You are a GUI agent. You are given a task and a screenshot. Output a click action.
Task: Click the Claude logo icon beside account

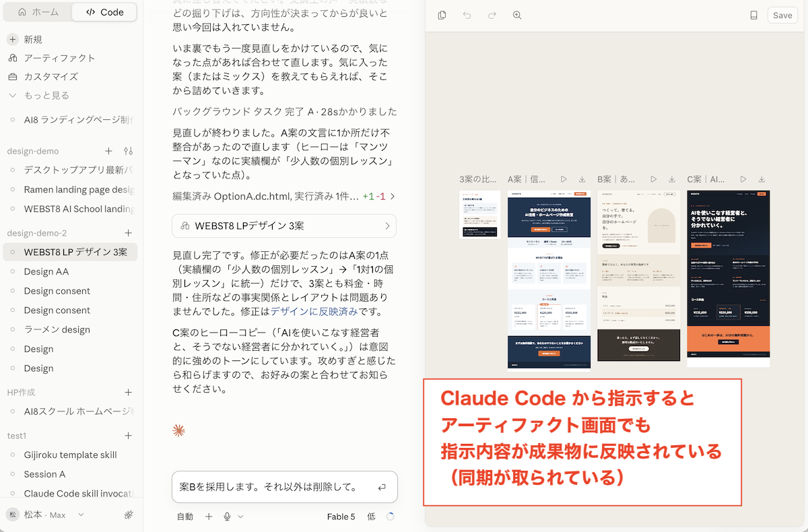point(129,514)
